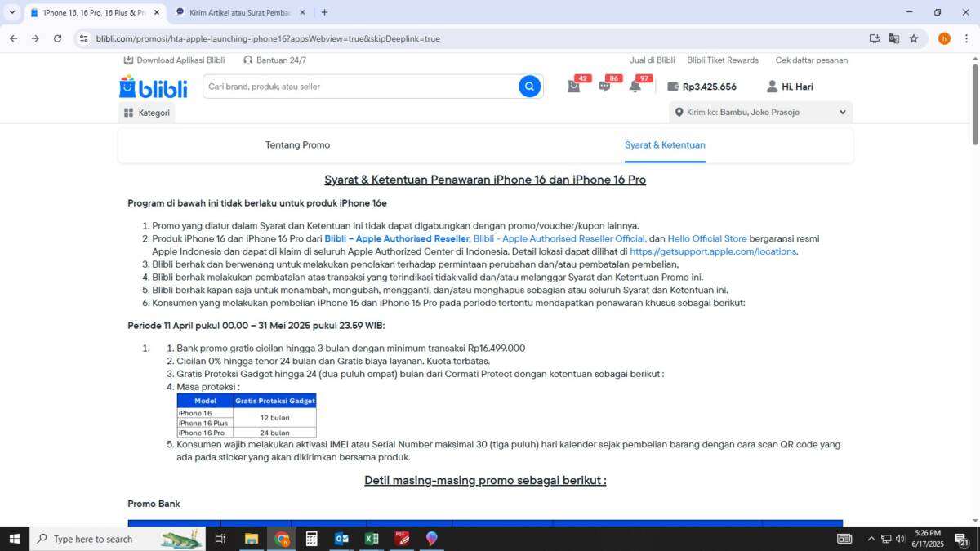This screenshot has width=980, height=551.
Task: Click the browser forward arrow
Action: 35,38
